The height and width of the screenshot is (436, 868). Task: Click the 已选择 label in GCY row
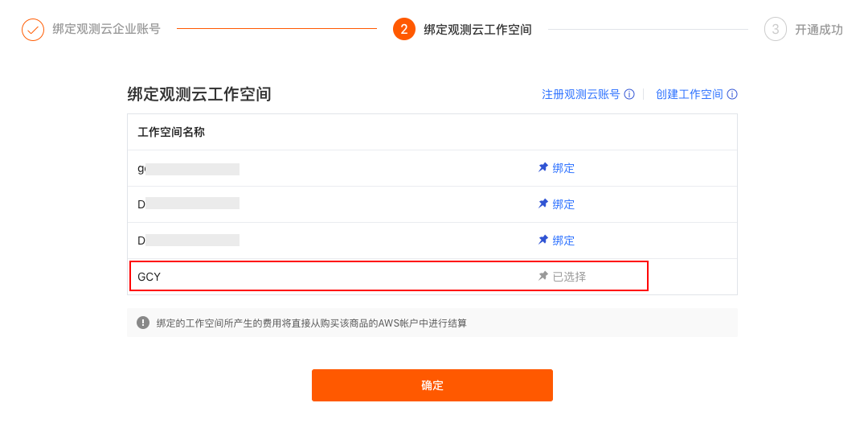pos(569,277)
